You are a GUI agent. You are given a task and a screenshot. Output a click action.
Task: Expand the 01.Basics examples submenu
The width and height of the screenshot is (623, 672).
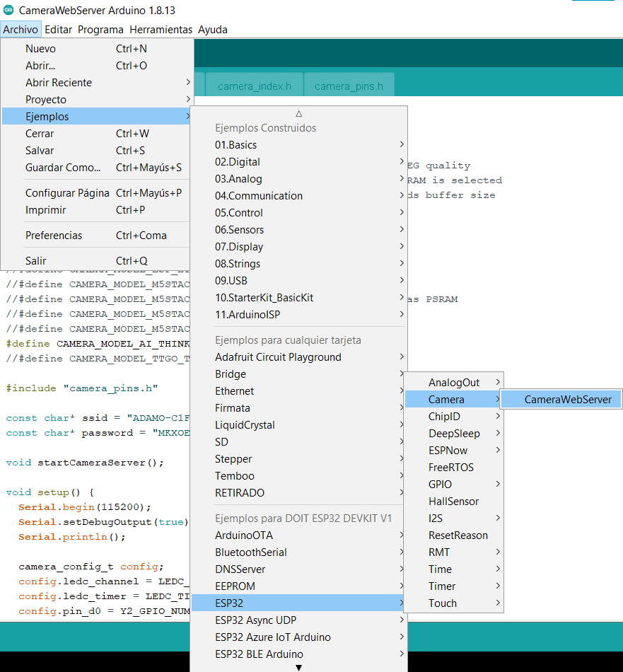pyautogui.click(x=238, y=145)
